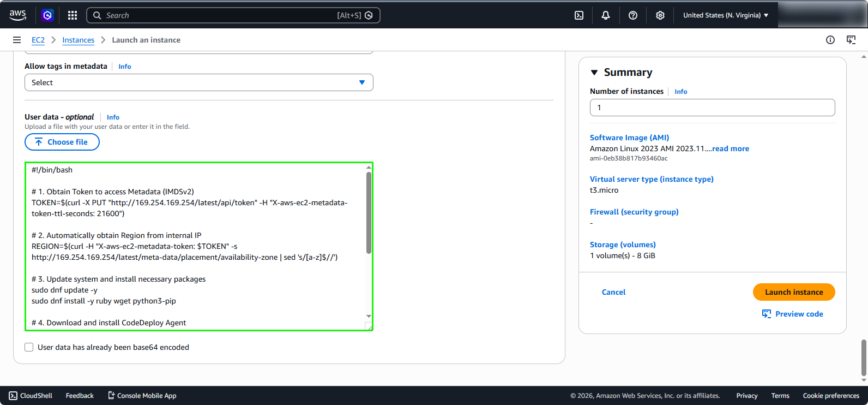Click in the Number of instances field

point(712,108)
